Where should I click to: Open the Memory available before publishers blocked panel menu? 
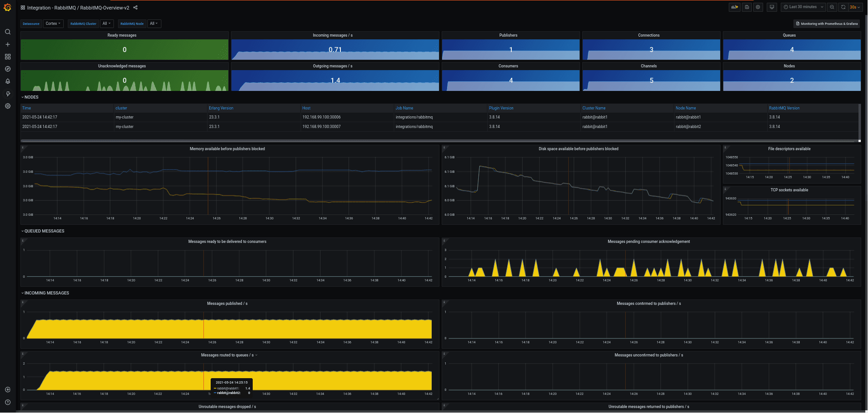(228, 148)
